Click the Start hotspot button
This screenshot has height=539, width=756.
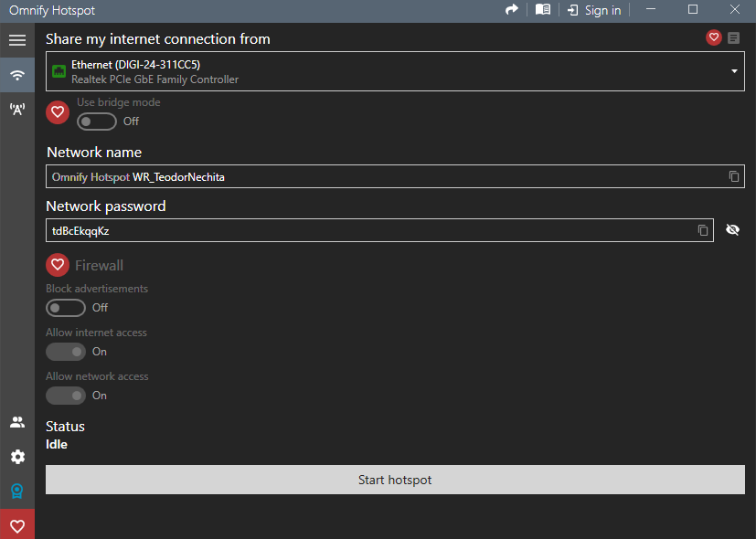pos(395,480)
